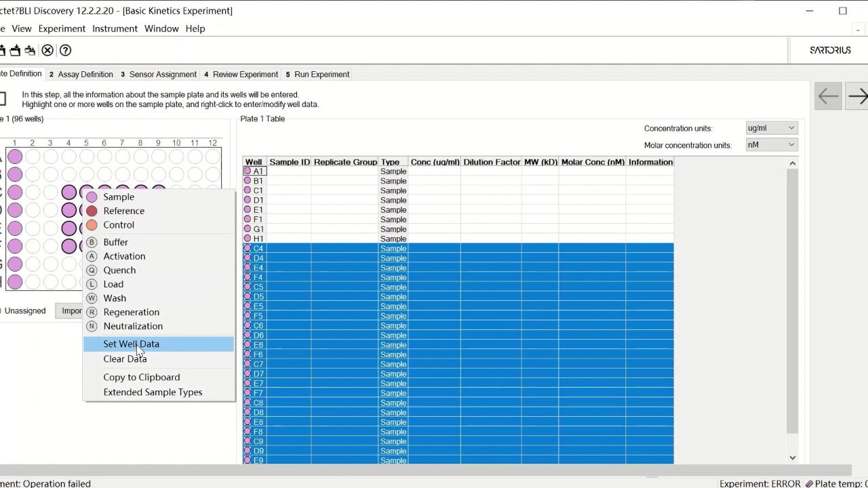
Task: Click the circled X stop icon in toolbar
Action: point(47,50)
